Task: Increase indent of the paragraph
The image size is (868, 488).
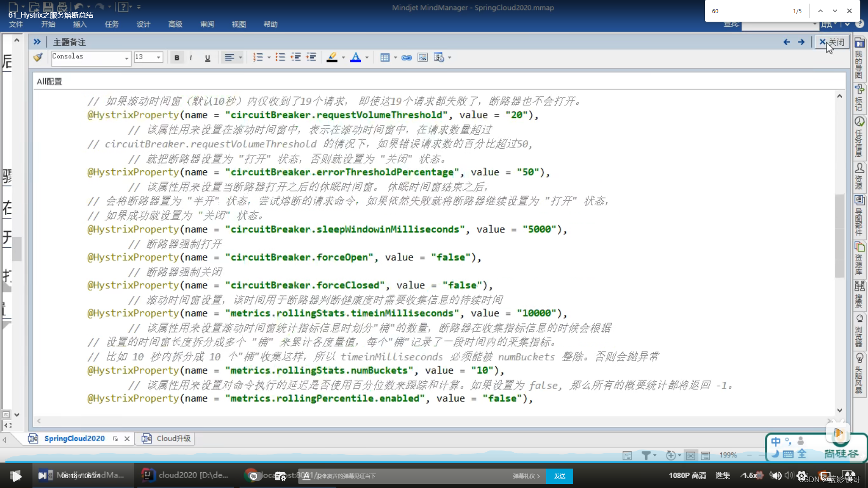Action: coord(311,57)
